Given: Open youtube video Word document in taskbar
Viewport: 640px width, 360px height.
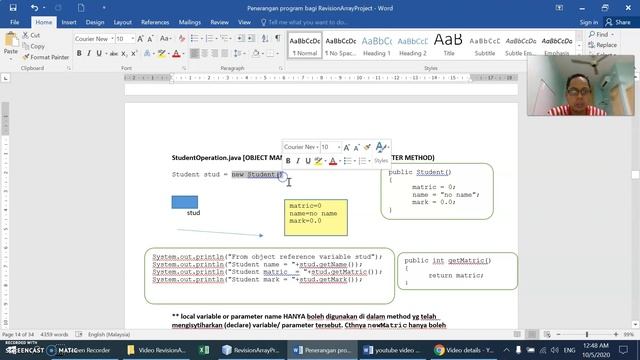Looking at the screenshot, I should (x=392, y=350).
